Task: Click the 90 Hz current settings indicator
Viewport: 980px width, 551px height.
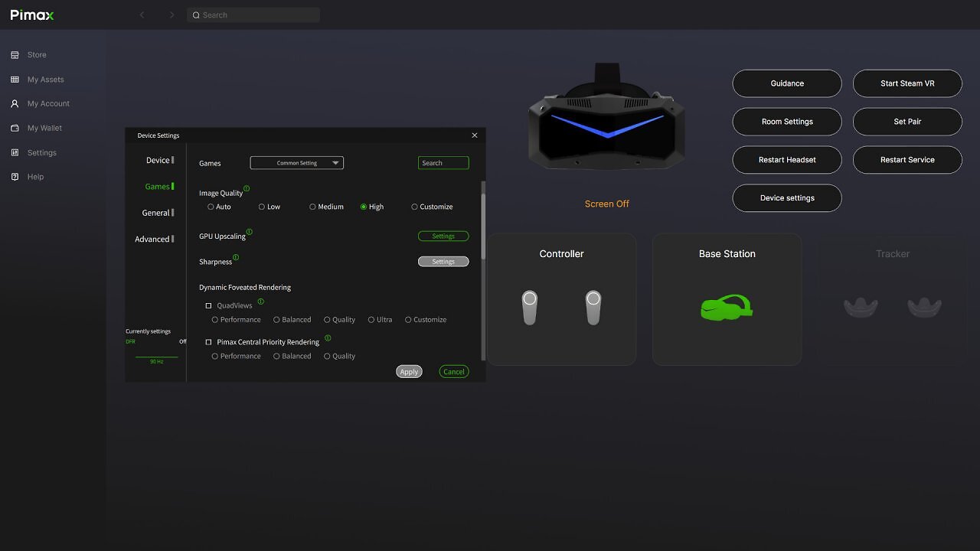Action: click(x=156, y=361)
